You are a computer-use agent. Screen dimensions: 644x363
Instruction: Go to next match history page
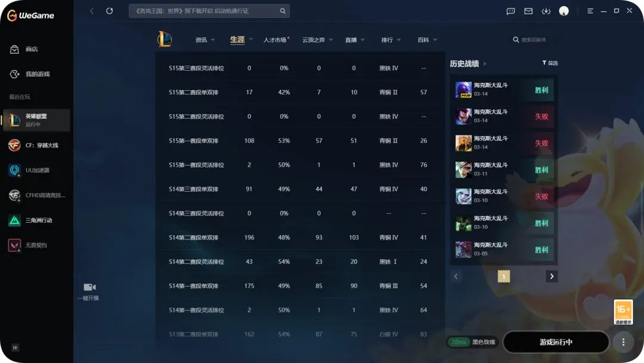click(552, 276)
